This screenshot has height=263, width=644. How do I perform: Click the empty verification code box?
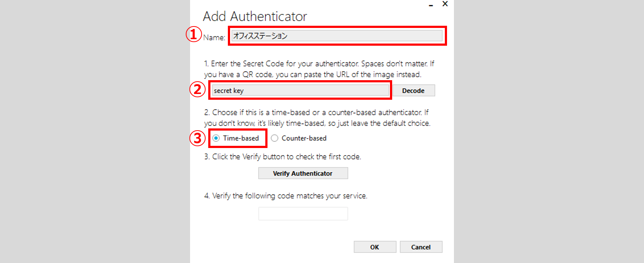click(x=303, y=214)
